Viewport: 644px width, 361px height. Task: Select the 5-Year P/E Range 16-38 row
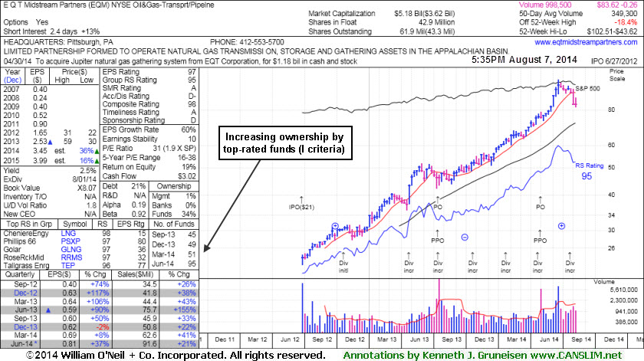click(x=149, y=158)
